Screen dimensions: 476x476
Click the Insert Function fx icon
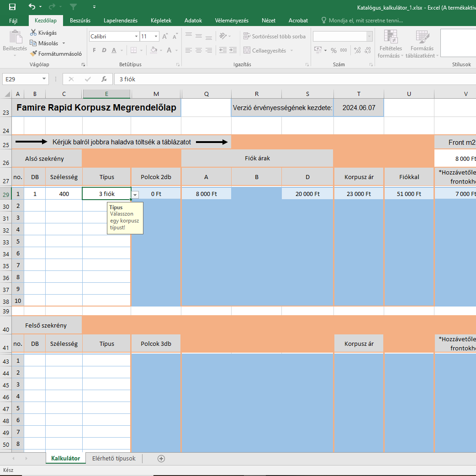pyautogui.click(x=104, y=79)
